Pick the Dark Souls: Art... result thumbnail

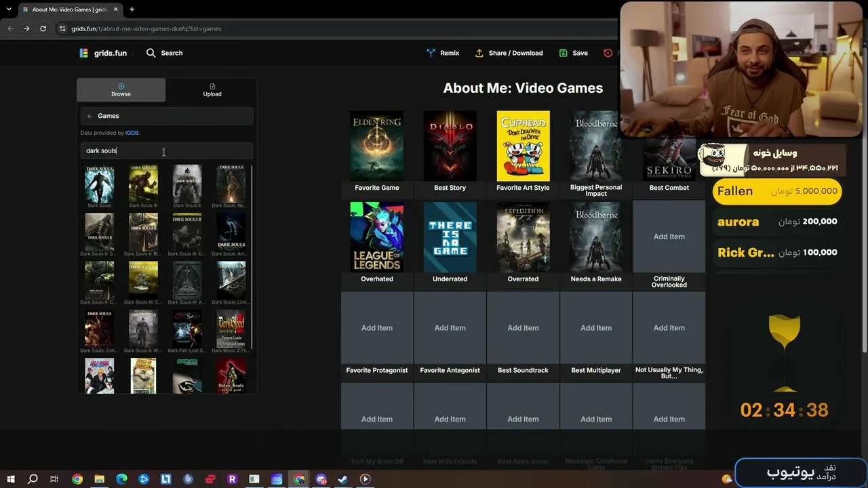(x=231, y=232)
